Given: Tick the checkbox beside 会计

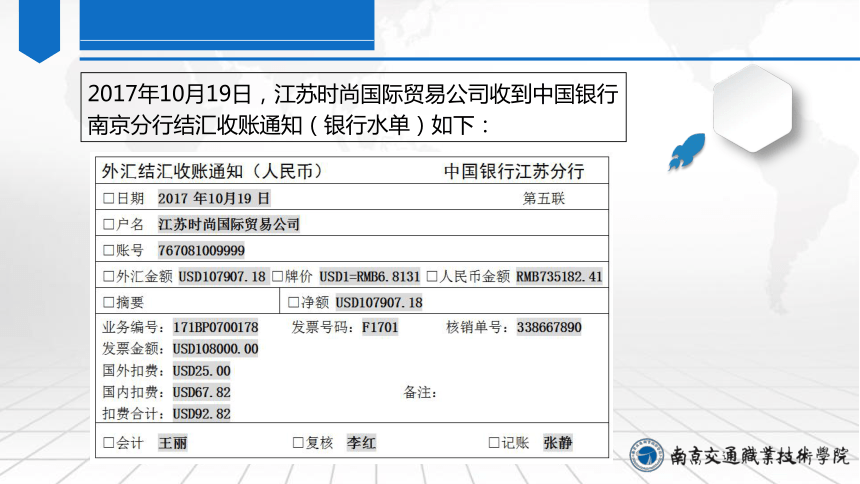Looking at the screenshot, I should pos(109,443).
